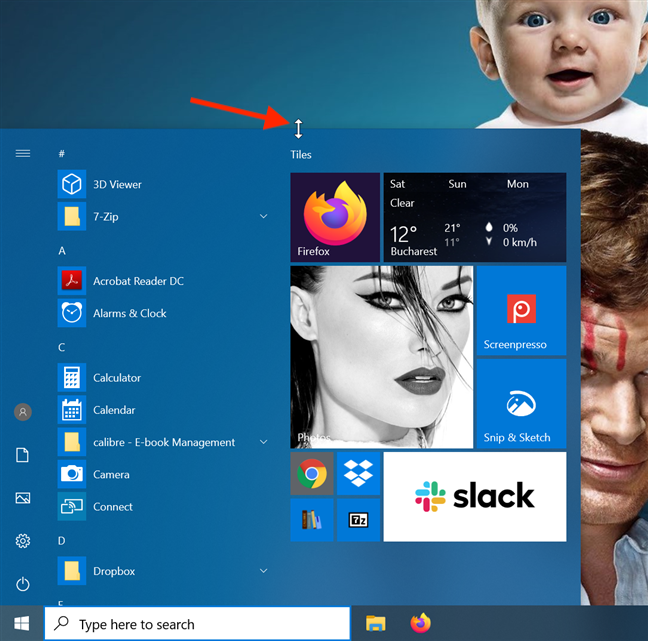Viewport: 648px width, 641px height.
Task: Open the Snip & Sketch tile
Action: (x=521, y=404)
